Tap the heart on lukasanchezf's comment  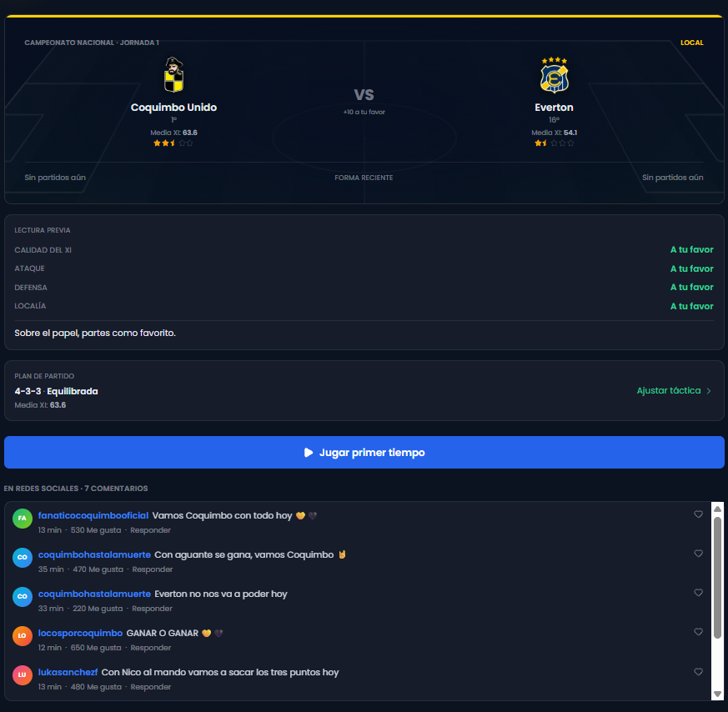coord(698,672)
